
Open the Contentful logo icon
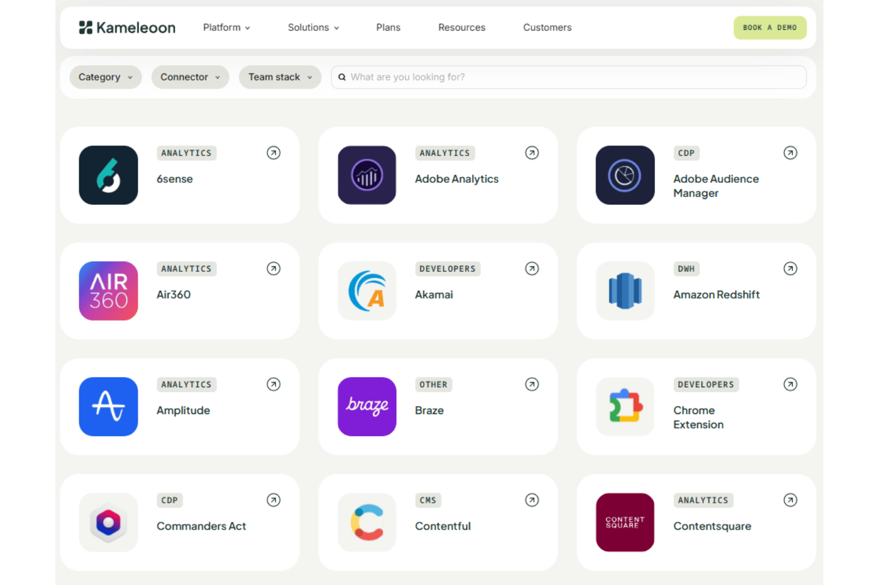point(367,522)
